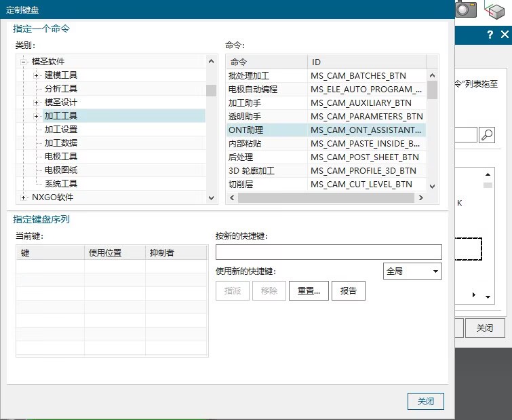The width and height of the screenshot is (512, 420).
Task: Expand the NXGO软件 tree node
Action: tap(23, 197)
